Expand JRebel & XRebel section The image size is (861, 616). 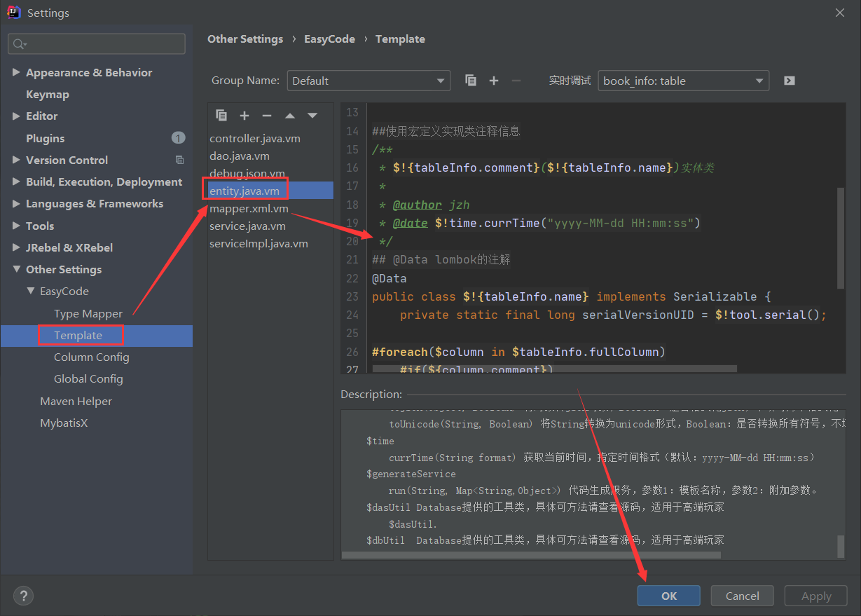pos(16,247)
